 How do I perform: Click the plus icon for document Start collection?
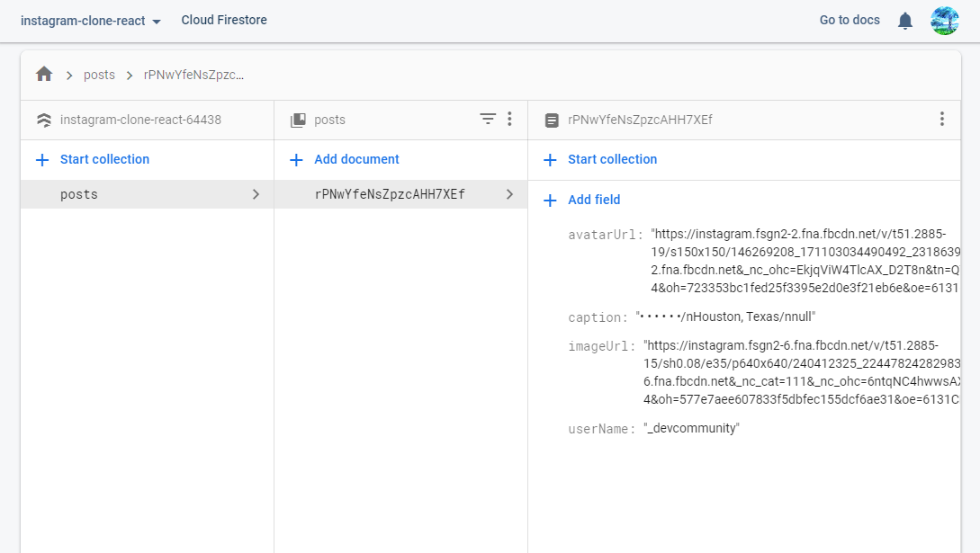pos(550,160)
